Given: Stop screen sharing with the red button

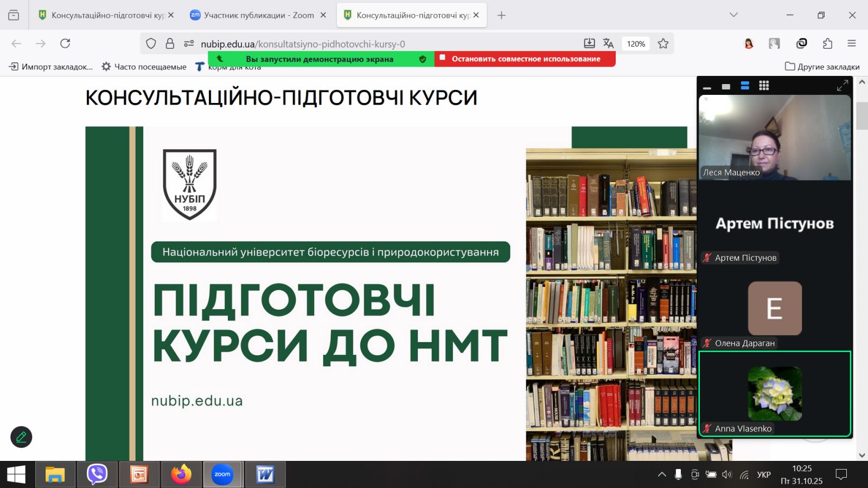Looking at the screenshot, I should [525, 59].
